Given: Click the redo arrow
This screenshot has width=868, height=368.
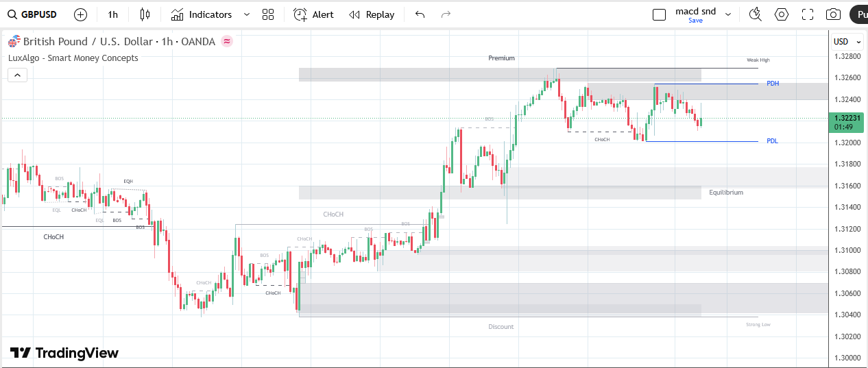Looking at the screenshot, I should pyautogui.click(x=446, y=14).
